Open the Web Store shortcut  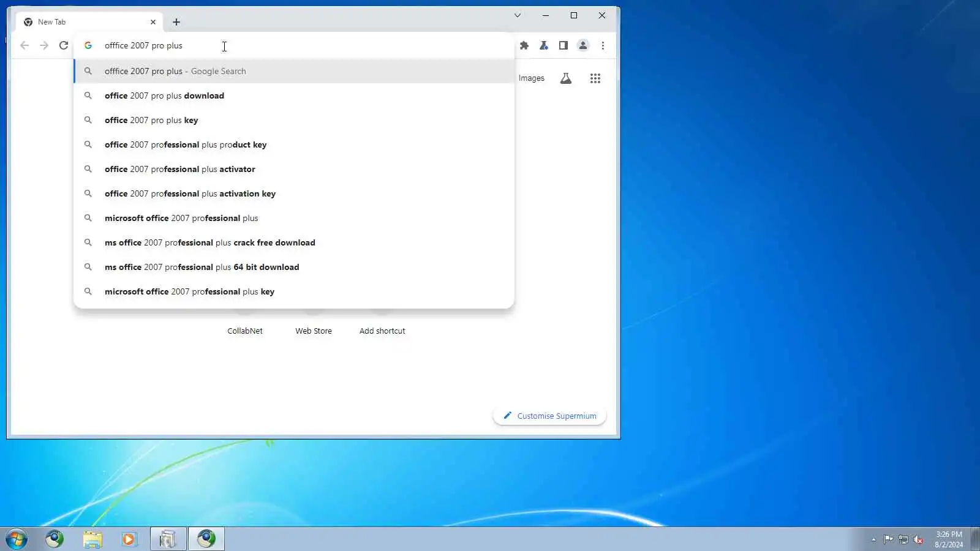tap(314, 331)
